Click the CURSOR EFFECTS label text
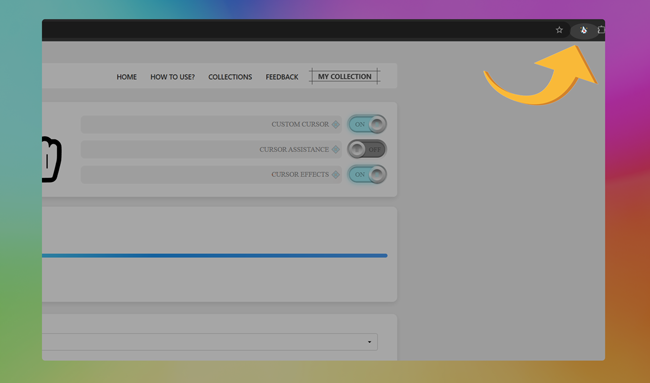This screenshot has width=650, height=383. (300, 175)
